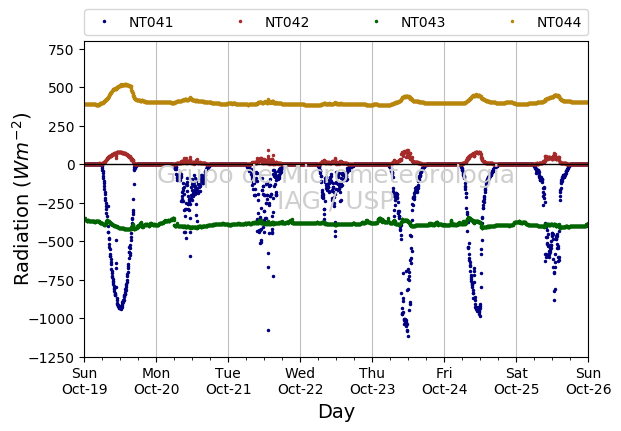This screenshot has height=431, width=621.
Task: Click the Thu Oct-23 tick label
Action: tap(372, 381)
